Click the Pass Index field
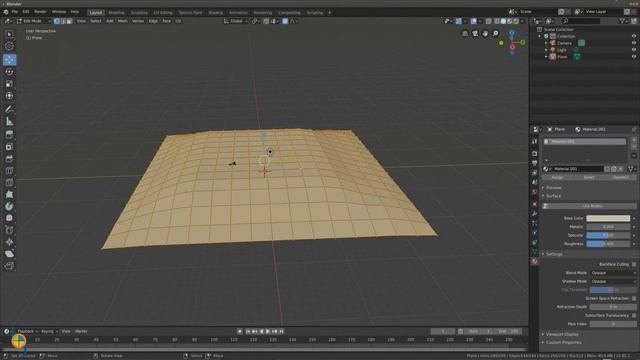640x360 pixels. tap(613, 324)
